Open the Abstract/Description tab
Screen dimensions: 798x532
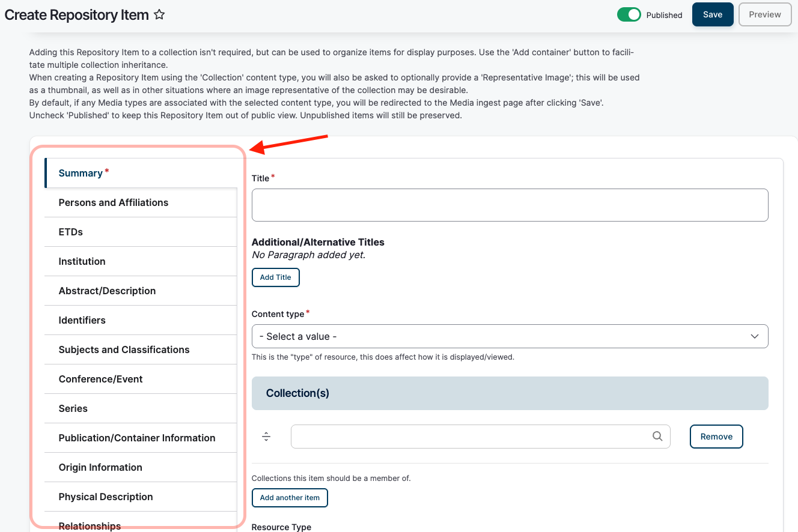point(141,291)
